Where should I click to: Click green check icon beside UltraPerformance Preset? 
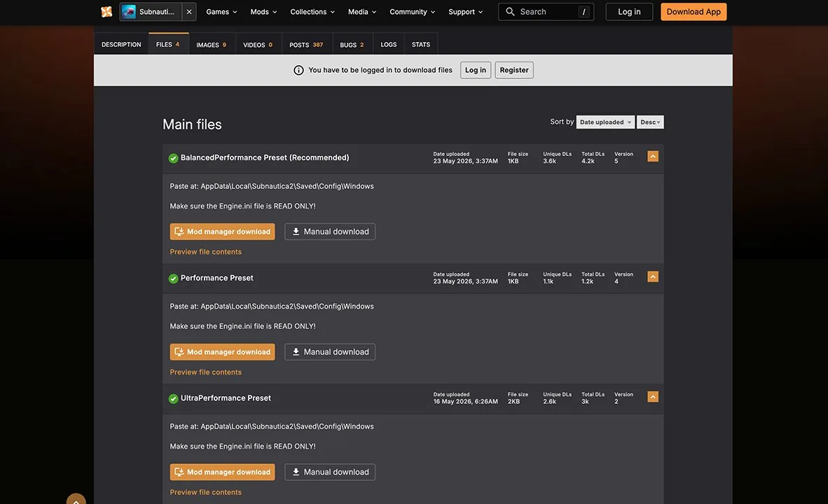click(x=173, y=398)
